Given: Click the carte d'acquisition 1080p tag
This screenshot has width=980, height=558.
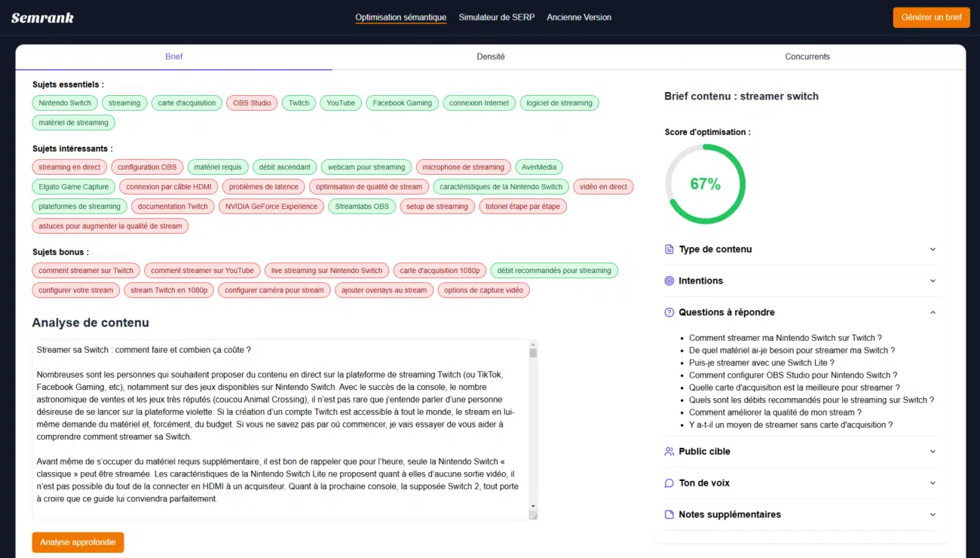Looking at the screenshot, I should 440,271.
